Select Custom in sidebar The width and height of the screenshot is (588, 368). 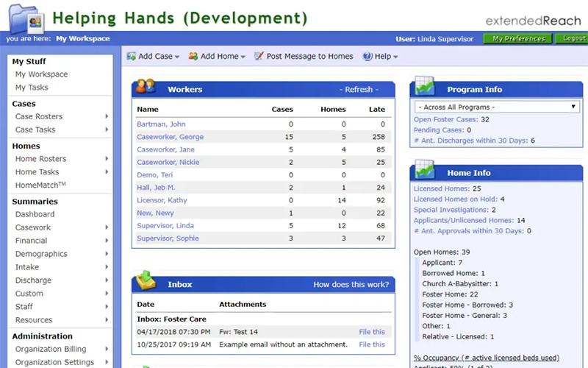point(29,294)
